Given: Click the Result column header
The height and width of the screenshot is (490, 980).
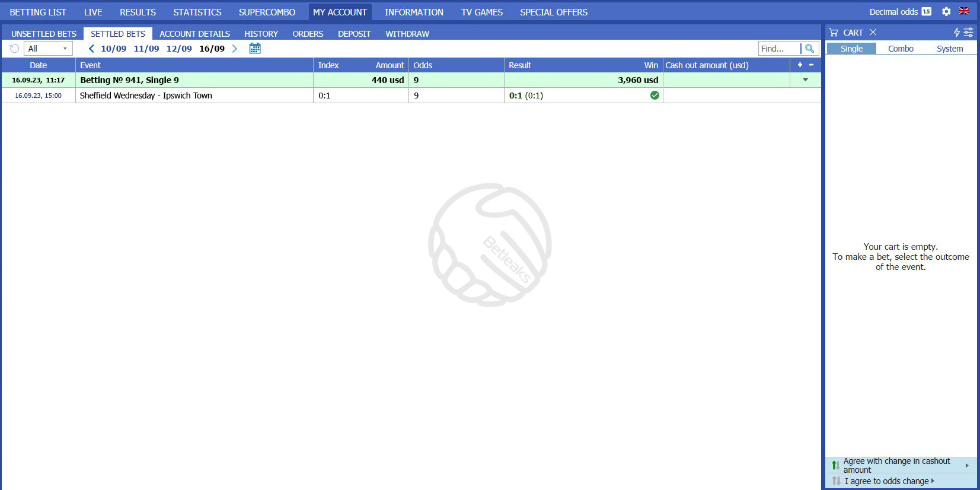Looking at the screenshot, I should point(520,65).
